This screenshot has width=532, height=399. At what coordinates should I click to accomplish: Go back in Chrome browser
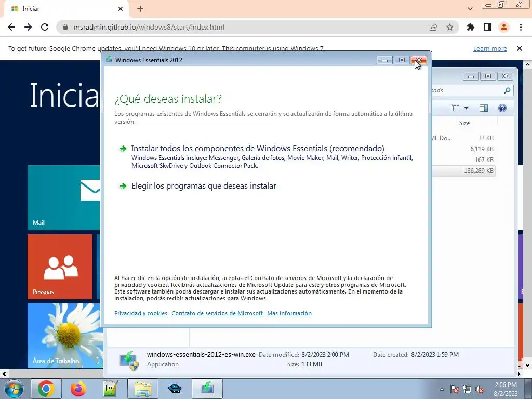11,27
